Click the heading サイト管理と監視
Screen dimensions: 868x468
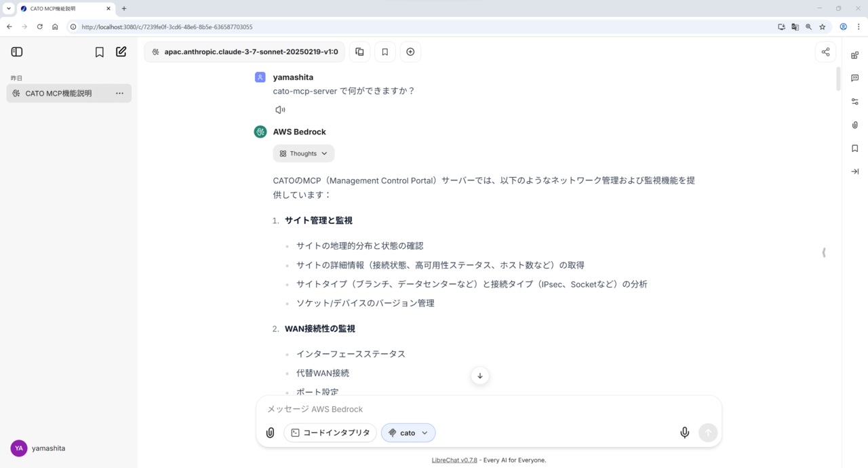pos(319,220)
